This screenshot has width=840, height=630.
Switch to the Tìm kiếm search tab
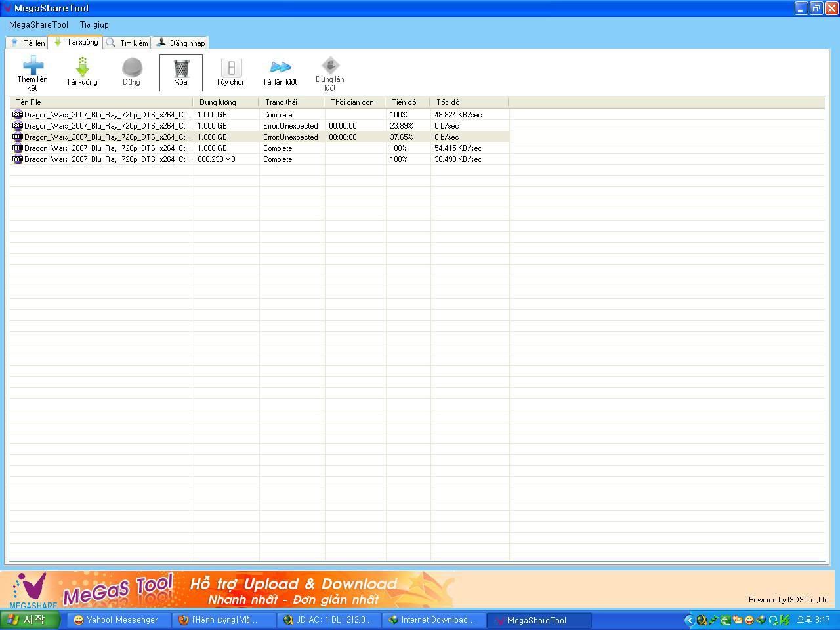coord(128,43)
